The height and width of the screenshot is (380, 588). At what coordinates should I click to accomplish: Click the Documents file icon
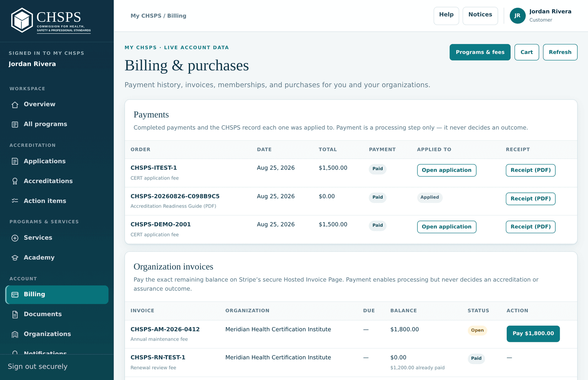coord(15,314)
